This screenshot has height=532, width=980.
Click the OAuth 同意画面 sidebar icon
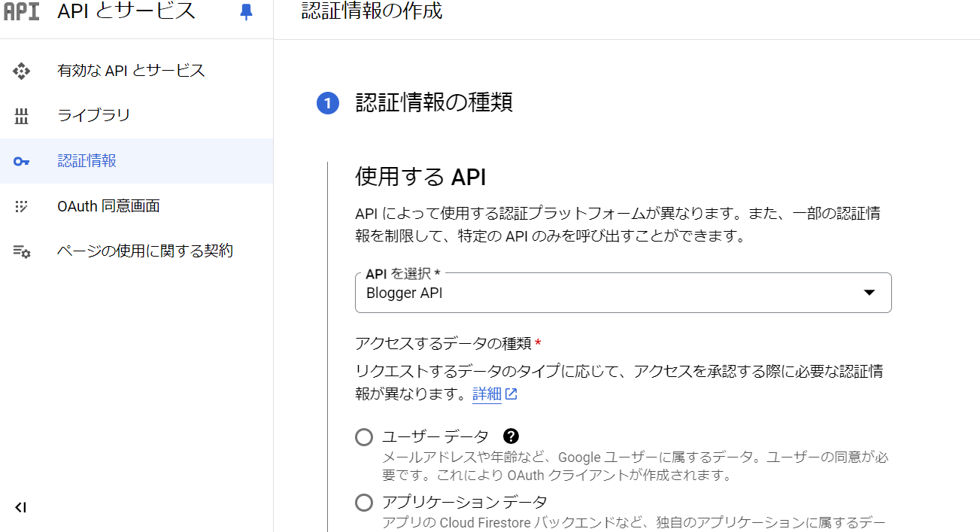point(21,205)
